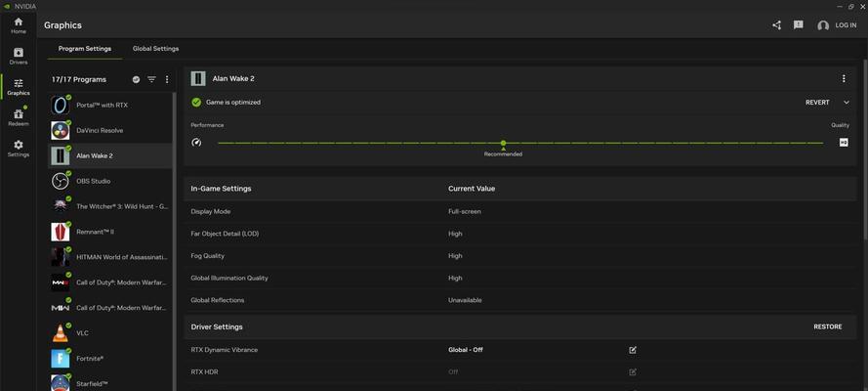
Task: Click the programs list scrollbar
Action: pyautogui.click(x=175, y=240)
